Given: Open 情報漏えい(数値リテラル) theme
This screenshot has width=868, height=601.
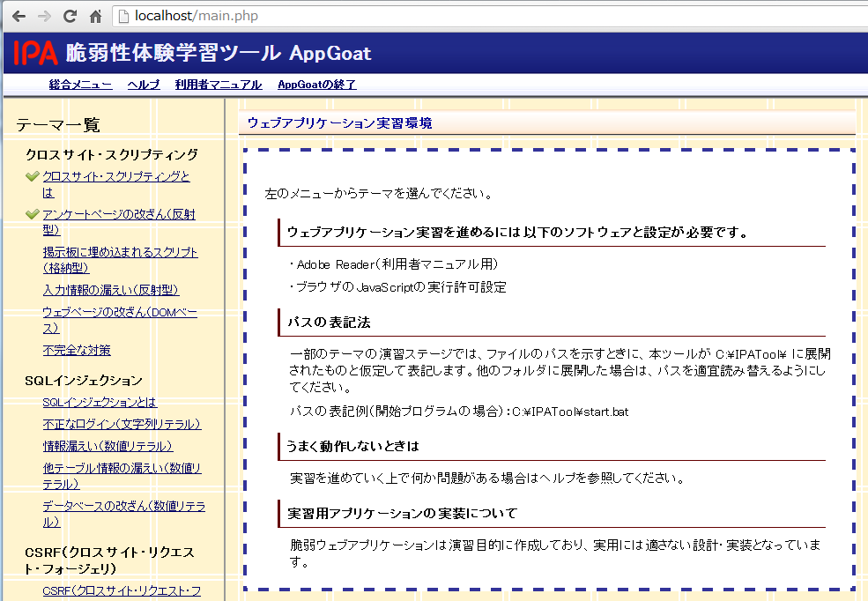Looking at the screenshot, I should 108,446.
